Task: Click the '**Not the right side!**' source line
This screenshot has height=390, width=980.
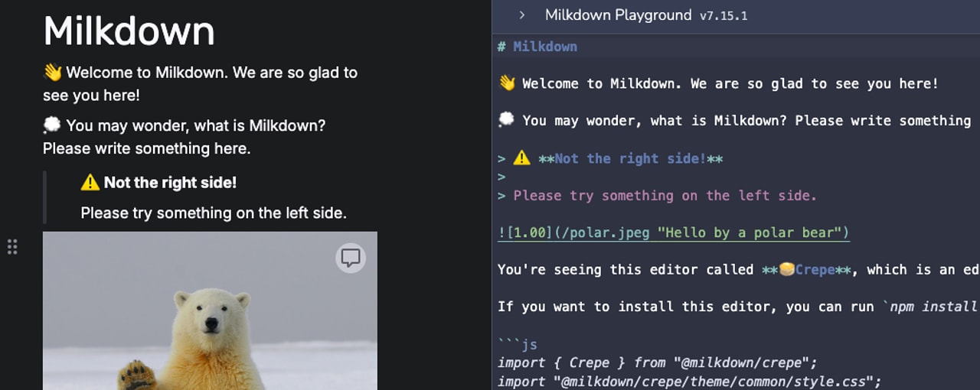Action: (610, 158)
